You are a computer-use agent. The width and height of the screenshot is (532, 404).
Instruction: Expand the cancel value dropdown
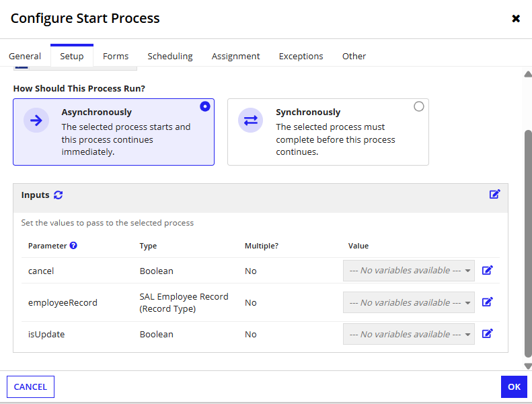coord(409,271)
